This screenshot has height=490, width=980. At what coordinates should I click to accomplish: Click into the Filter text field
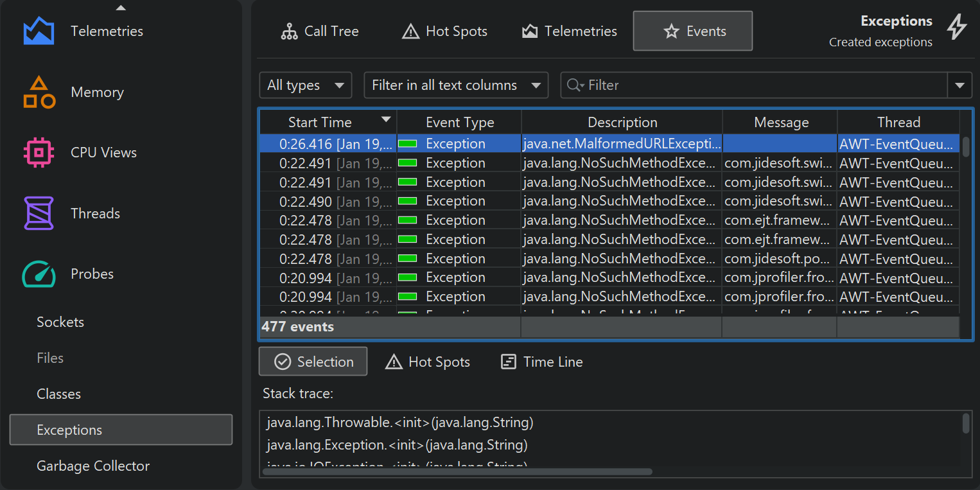(758, 85)
